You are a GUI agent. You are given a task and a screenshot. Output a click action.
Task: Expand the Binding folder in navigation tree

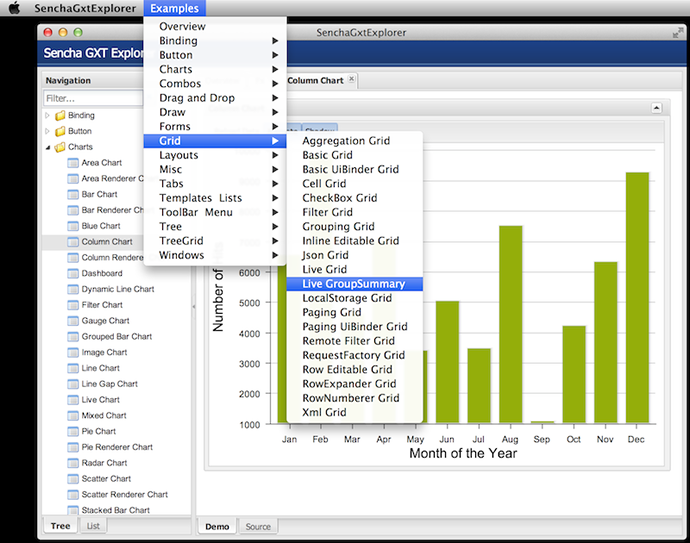point(48,115)
